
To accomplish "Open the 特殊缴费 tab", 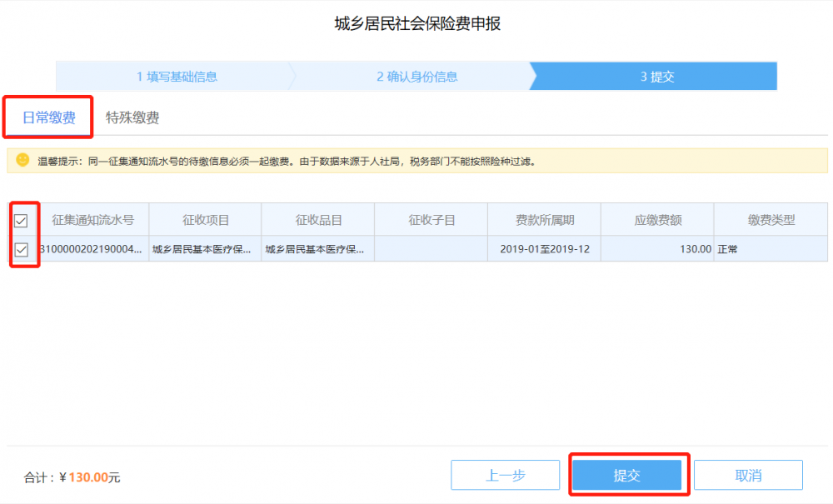I will (x=132, y=117).
